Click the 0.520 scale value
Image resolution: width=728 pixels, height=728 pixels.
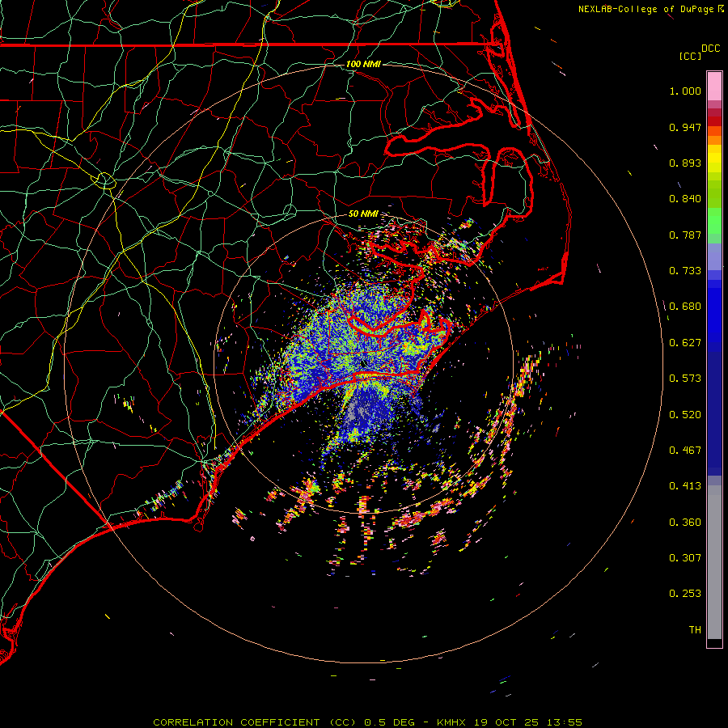coord(685,415)
